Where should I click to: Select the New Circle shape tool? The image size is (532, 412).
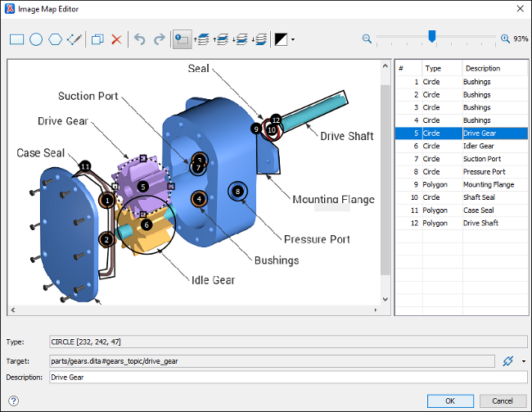tap(36, 39)
